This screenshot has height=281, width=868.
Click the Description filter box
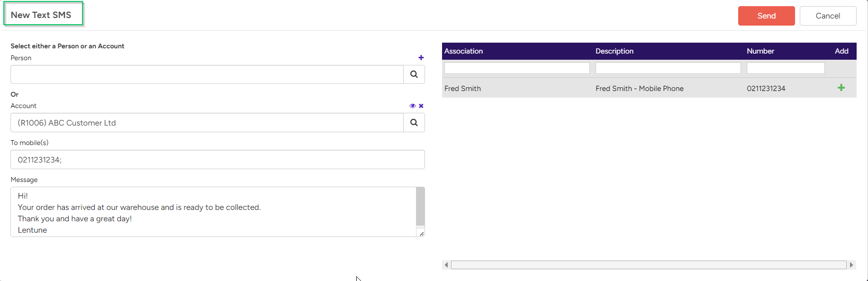668,68
